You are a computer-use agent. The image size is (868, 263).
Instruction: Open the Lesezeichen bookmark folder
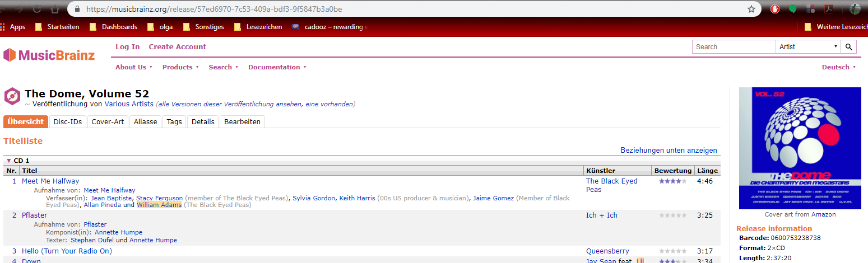pos(258,27)
